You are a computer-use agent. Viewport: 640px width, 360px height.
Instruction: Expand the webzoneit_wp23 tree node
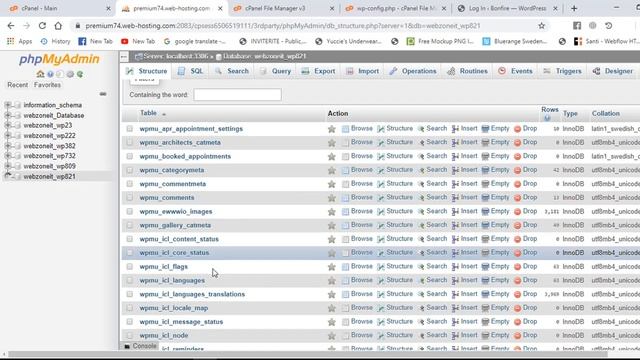click(7, 125)
